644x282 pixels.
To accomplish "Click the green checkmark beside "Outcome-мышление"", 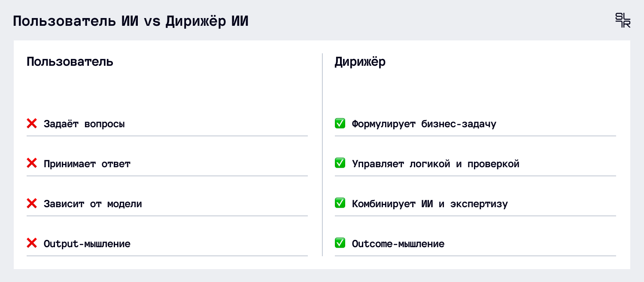I will coord(340,243).
